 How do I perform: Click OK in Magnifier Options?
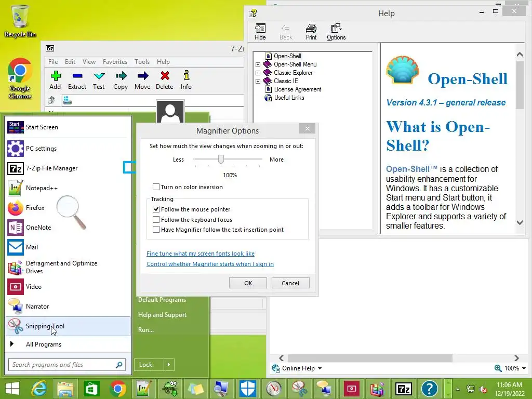pos(248,283)
